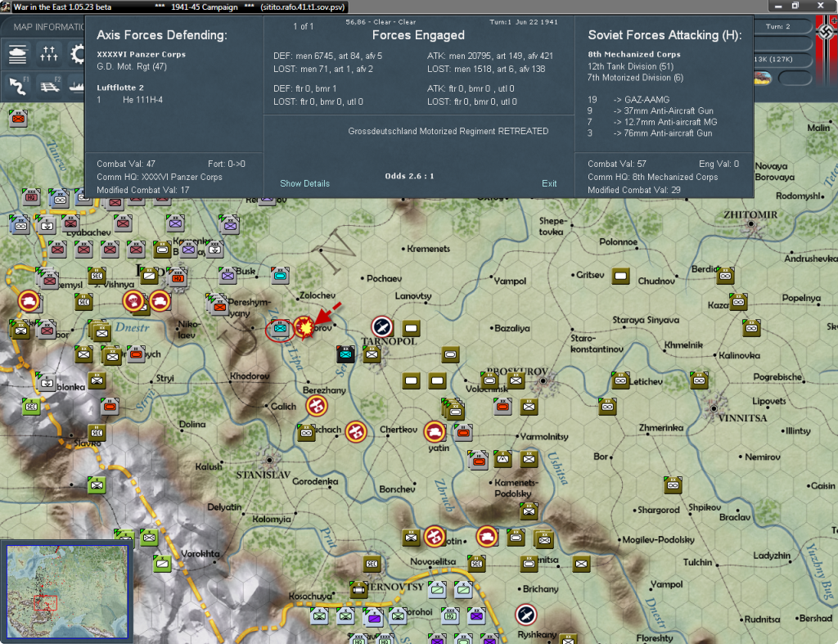The image size is (838, 644).
Task: Click the 7th Motorized Division (6) entry
Action: click(635, 78)
